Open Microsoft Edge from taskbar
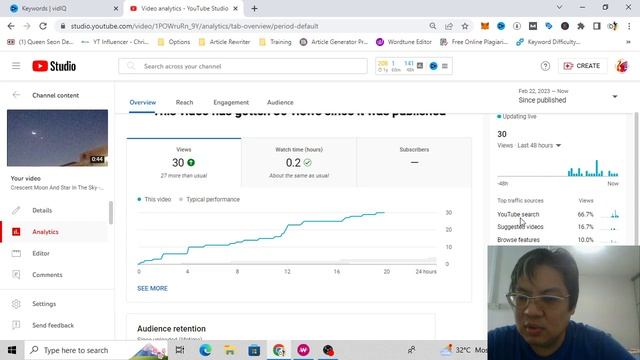Viewport: 640px width, 360px height. 205,350
